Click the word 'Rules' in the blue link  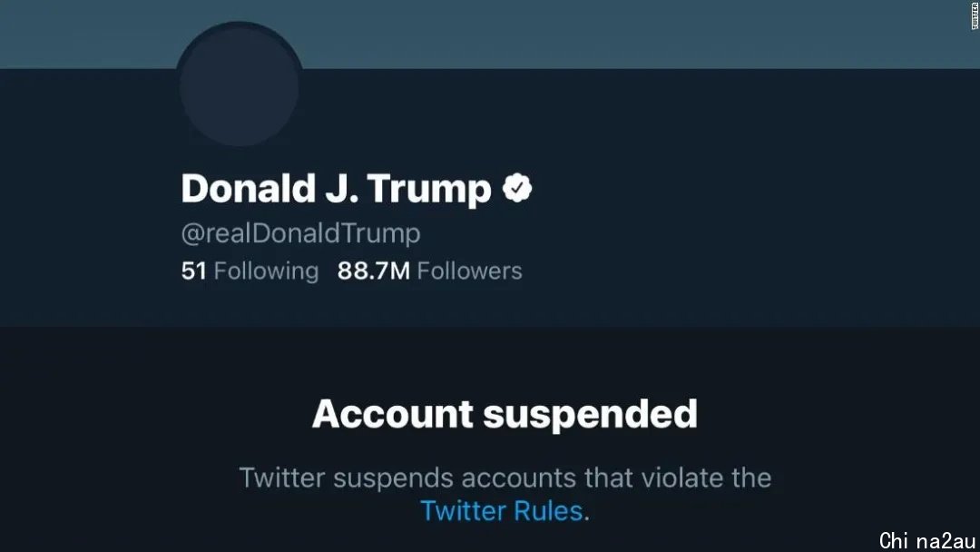549,511
